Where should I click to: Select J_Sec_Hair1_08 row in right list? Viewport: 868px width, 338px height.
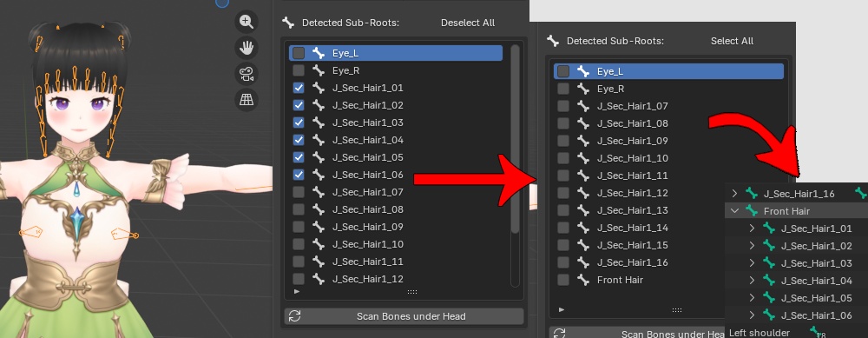pos(668,123)
